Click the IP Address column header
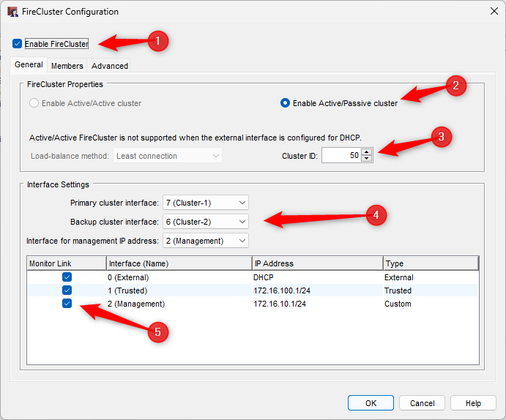506x420 pixels. coord(318,263)
